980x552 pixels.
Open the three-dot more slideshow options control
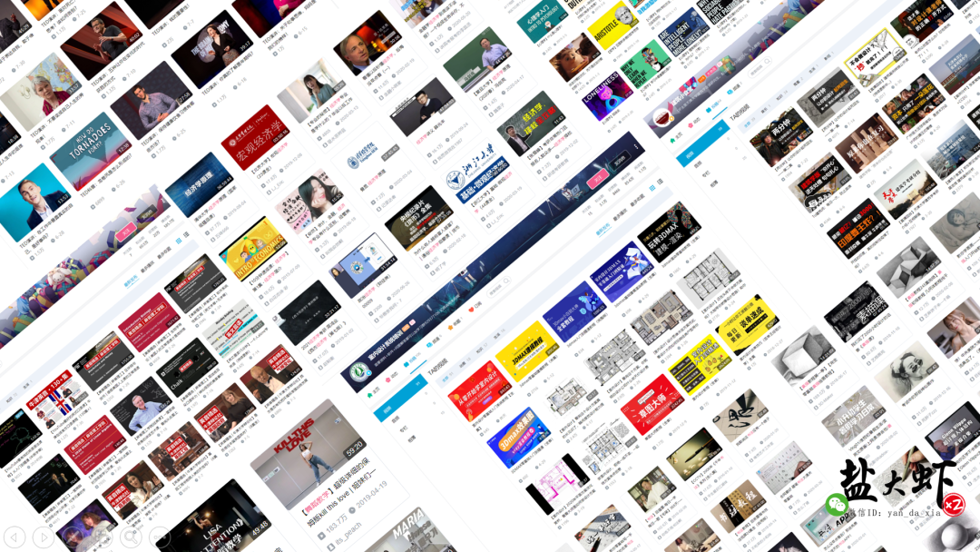pos(160,537)
